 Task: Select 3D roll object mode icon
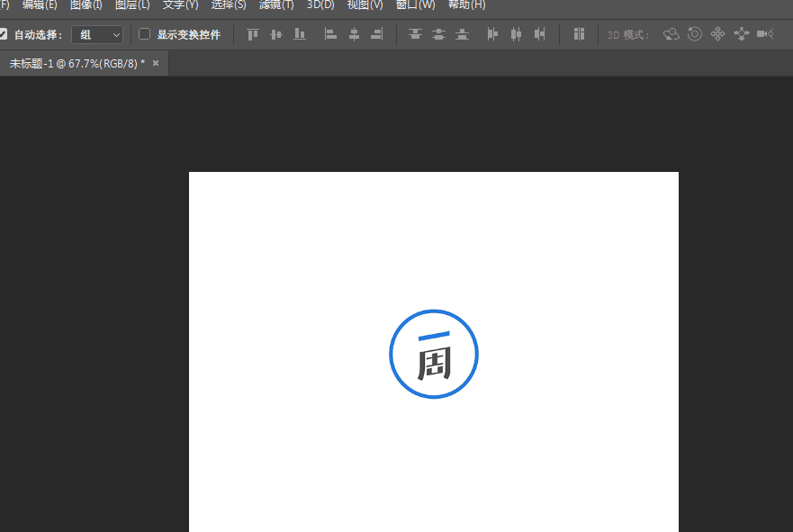pyautogui.click(x=694, y=34)
